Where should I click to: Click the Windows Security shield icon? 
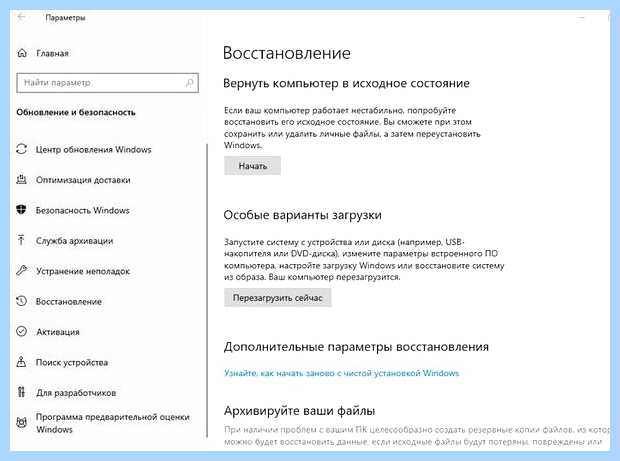21,210
